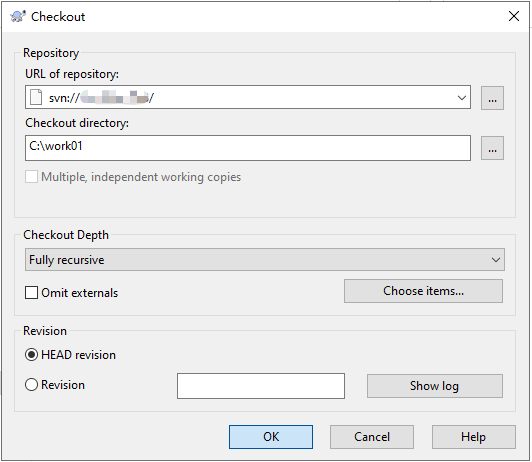Click the Choose items... button
Image resolution: width=532 pixels, height=462 pixels.
(x=423, y=291)
